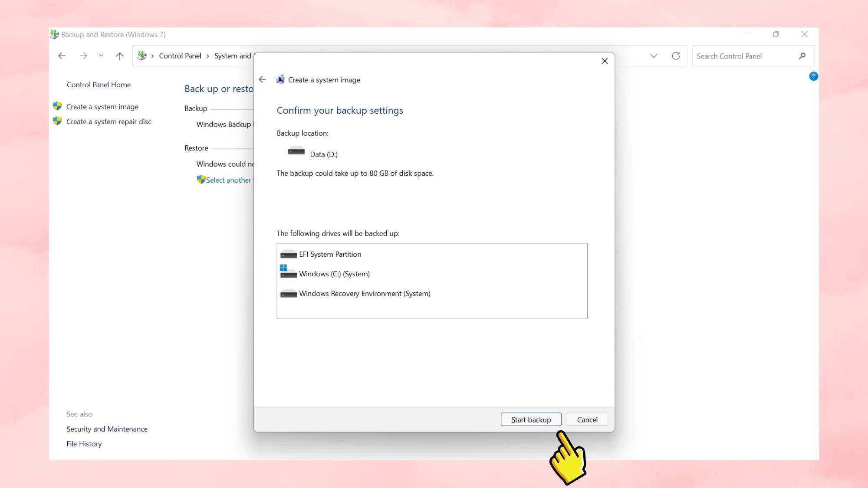Click the EFI System Partition row text
The width and height of the screenshot is (868, 488).
[330, 254]
